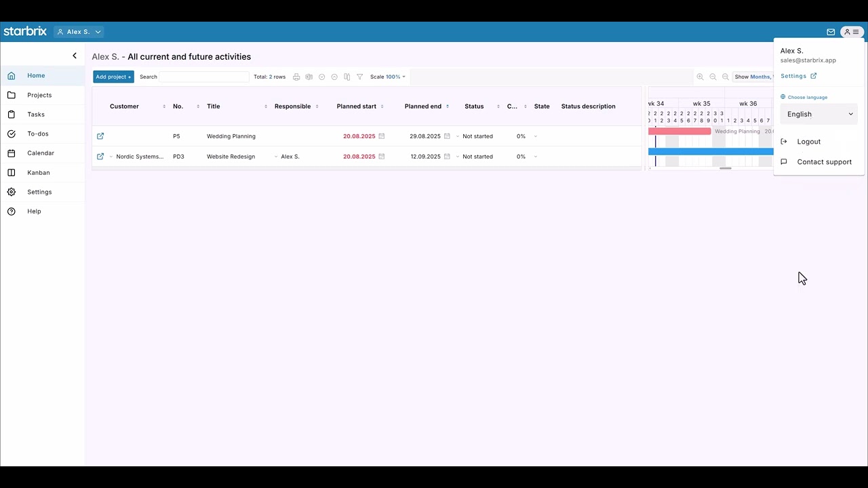Open Status dropdown for Wedding Planning
Viewport: 868px width, 488px height.
[x=458, y=136]
